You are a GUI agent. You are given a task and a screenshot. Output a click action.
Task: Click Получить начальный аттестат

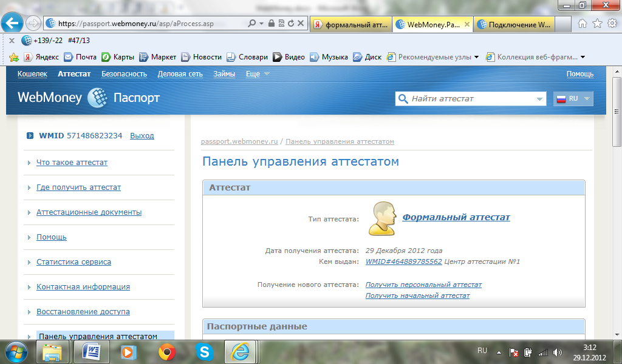[417, 295]
